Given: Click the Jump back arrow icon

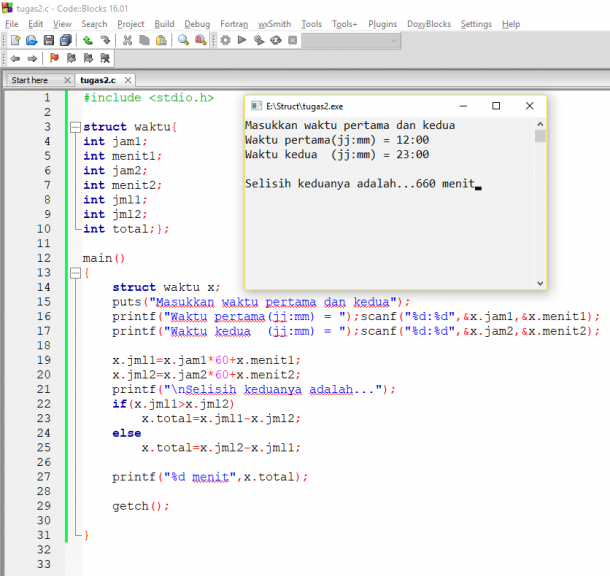Looking at the screenshot, I should (x=15, y=59).
